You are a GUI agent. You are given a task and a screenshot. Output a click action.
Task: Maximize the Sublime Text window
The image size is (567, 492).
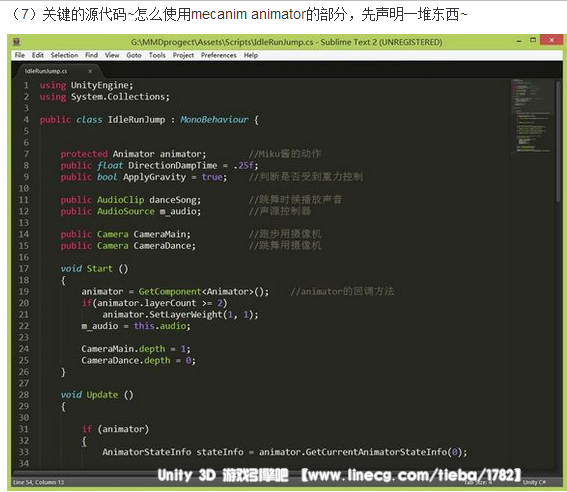pyautogui.click(x=533, y=40)
